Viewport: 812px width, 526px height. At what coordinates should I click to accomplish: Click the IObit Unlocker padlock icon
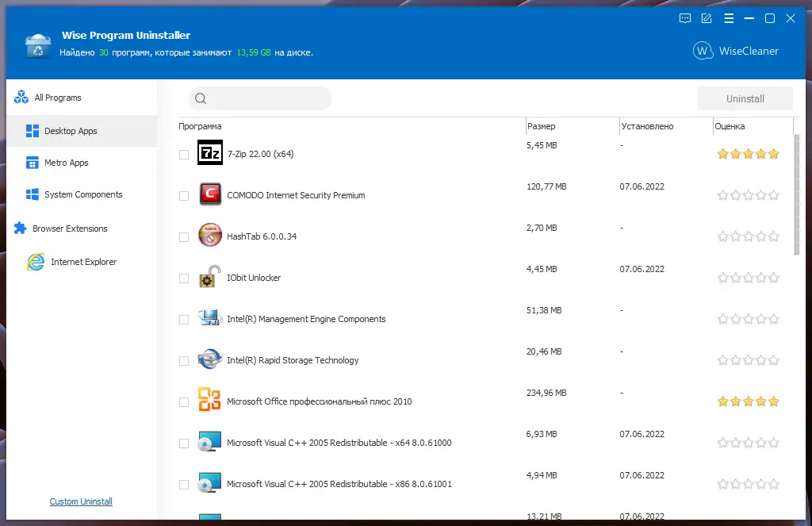209,276
